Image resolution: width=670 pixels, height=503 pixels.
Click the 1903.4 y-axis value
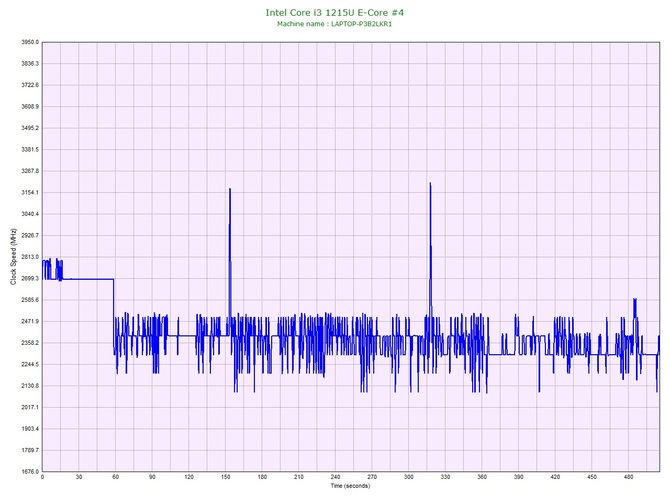coord(30,429)
